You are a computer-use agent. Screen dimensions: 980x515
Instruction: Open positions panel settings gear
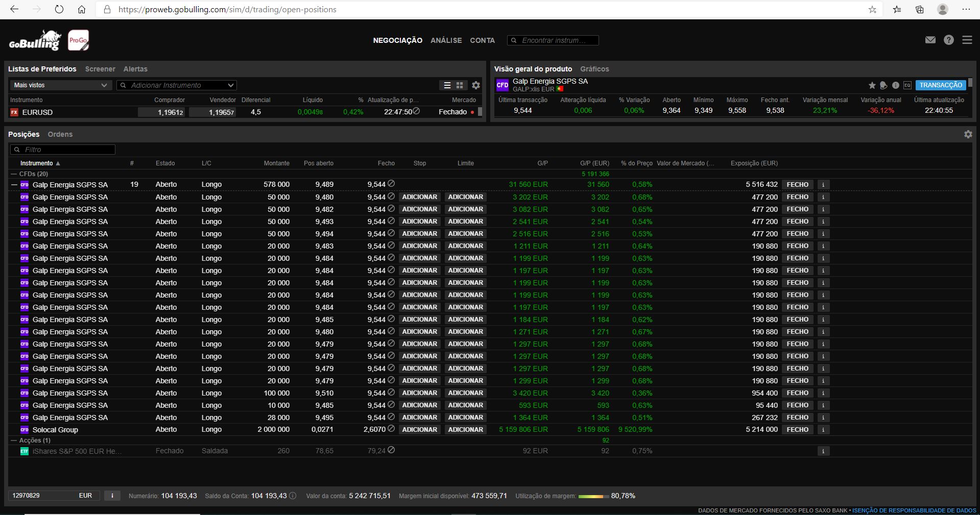(968, 134)
